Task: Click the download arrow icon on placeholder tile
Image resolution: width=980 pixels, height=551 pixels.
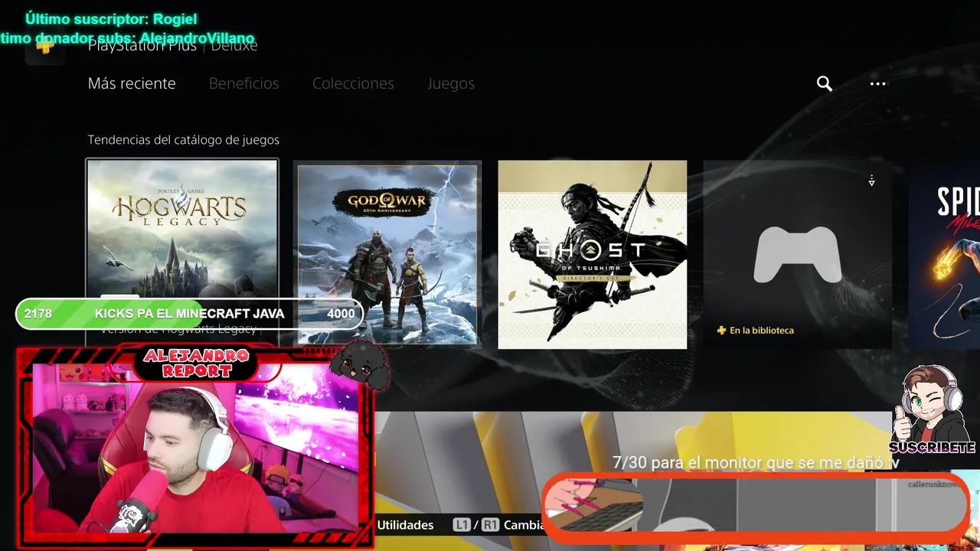Action: (871, 181)
